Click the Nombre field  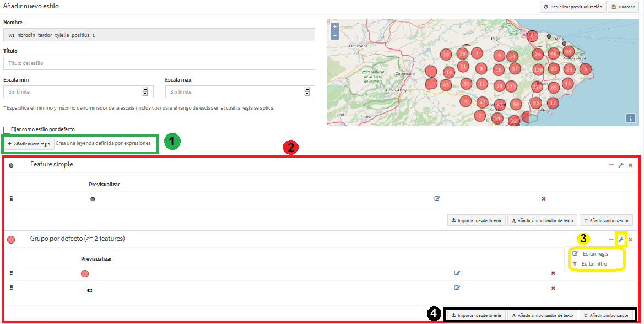tap(159, 35)
